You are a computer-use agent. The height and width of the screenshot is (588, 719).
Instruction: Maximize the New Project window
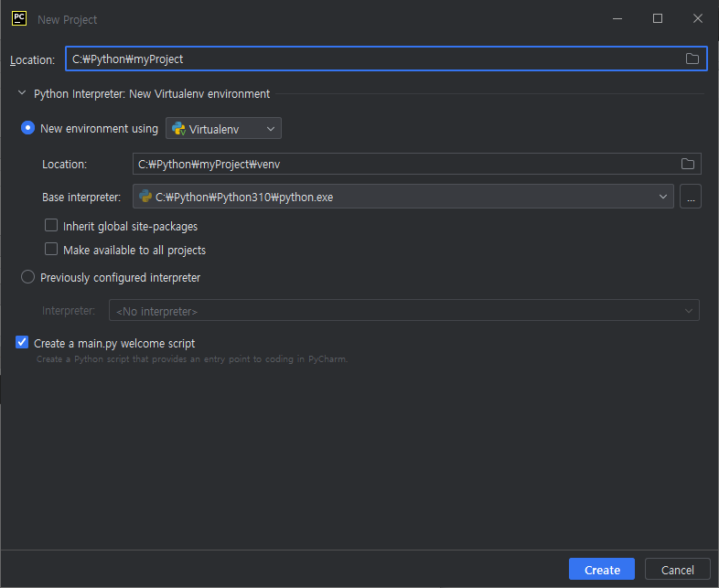(x=658, y=19)
